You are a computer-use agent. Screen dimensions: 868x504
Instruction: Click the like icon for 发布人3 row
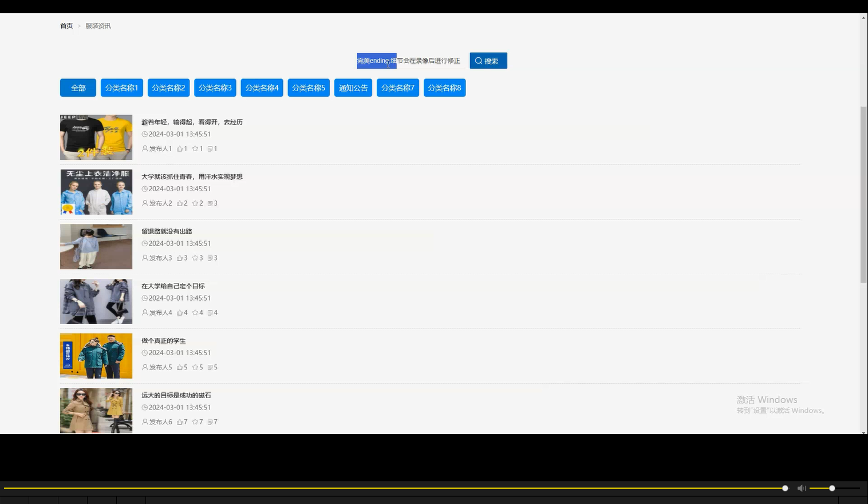point(180,258)
